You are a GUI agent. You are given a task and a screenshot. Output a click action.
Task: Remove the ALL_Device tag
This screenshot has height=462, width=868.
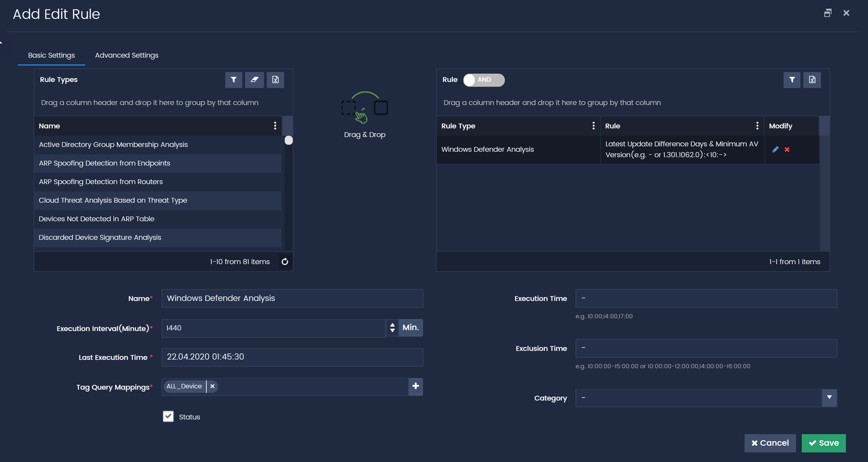click(212, 386)
